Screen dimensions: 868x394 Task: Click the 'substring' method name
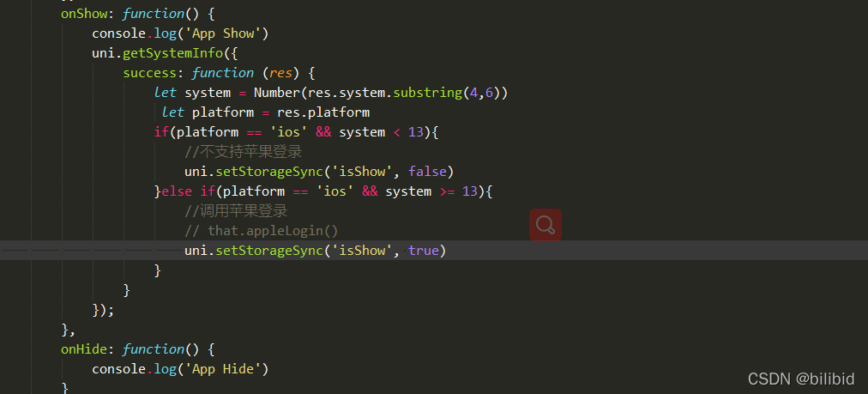pyautogui.click(x=427, y=93)
